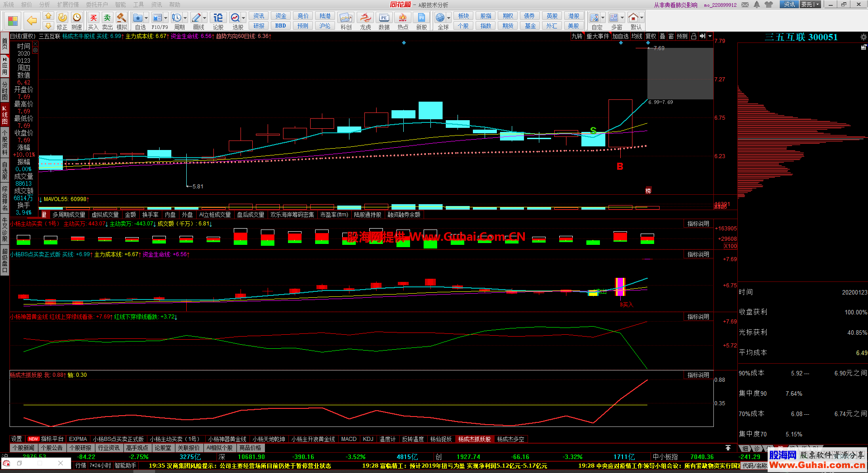
Task: Toggle the 复权 adjustment button
Action: [x=651, y=36]
